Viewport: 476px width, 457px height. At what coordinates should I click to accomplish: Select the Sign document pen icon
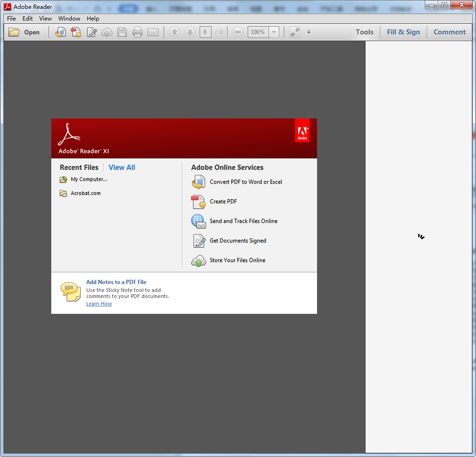coord(91,32)
